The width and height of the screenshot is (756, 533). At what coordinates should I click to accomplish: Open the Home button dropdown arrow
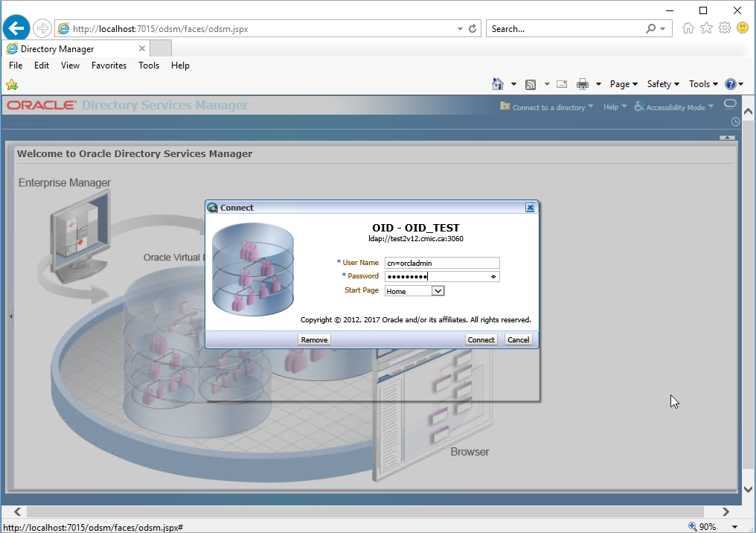(513, 84)
